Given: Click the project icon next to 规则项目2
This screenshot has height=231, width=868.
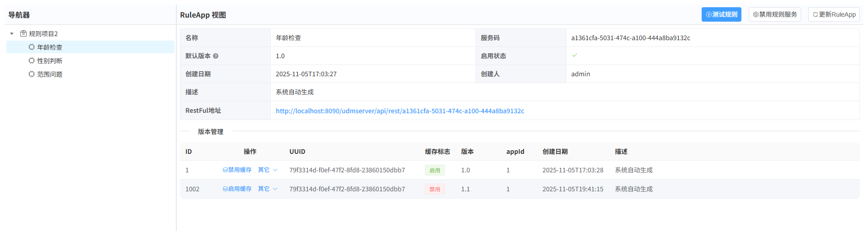Looking at the screenshot, I should pyautogui.click(x=24, y=33).
